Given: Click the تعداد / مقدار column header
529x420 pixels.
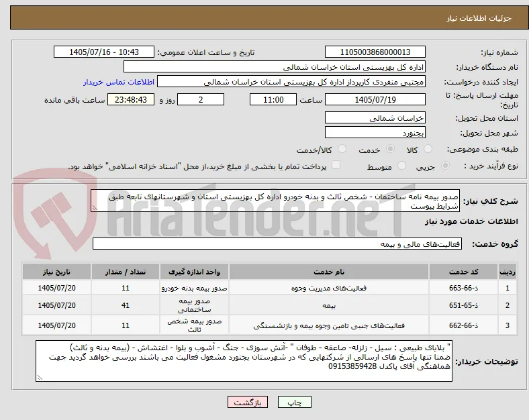Looking at the screenshot, I should point(125,272).
